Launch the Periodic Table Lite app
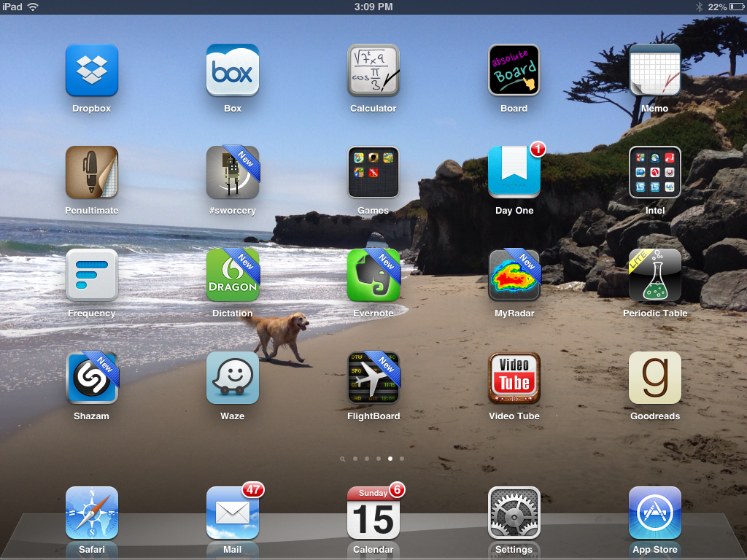 pos(654,276)
